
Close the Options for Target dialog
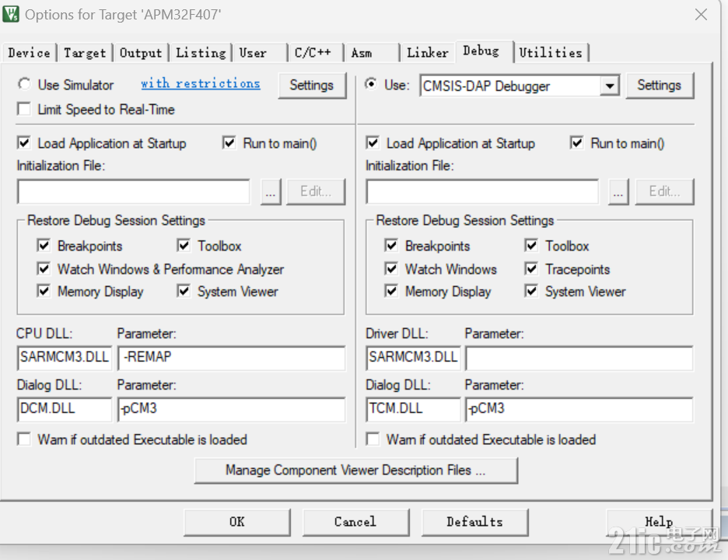(x=701, y=15)
